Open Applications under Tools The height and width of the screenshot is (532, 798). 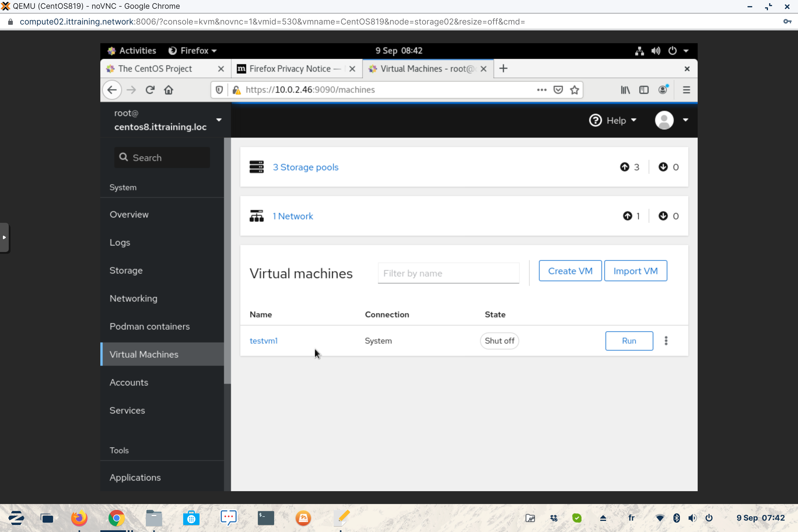(x=162, y=477)
